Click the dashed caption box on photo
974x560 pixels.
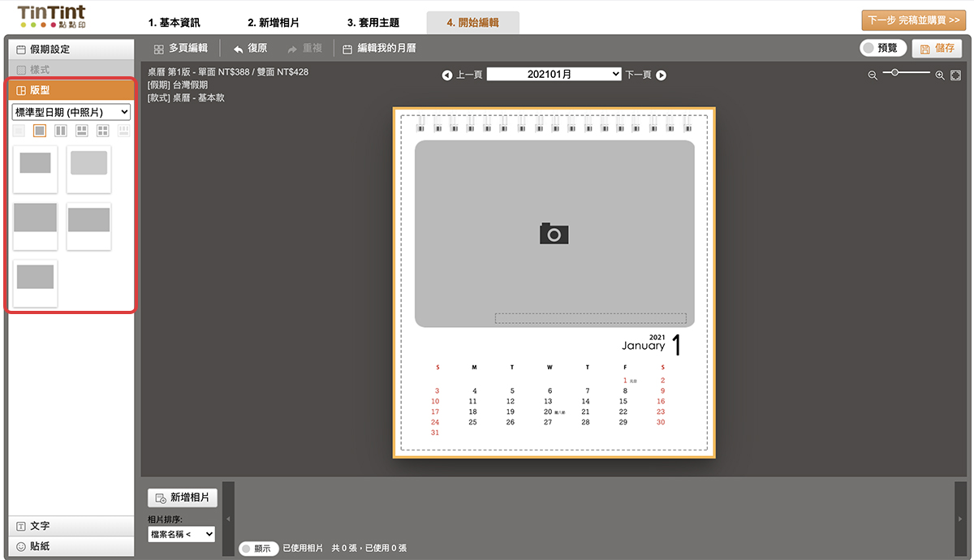pyautogui.click(x=590, y=319)
